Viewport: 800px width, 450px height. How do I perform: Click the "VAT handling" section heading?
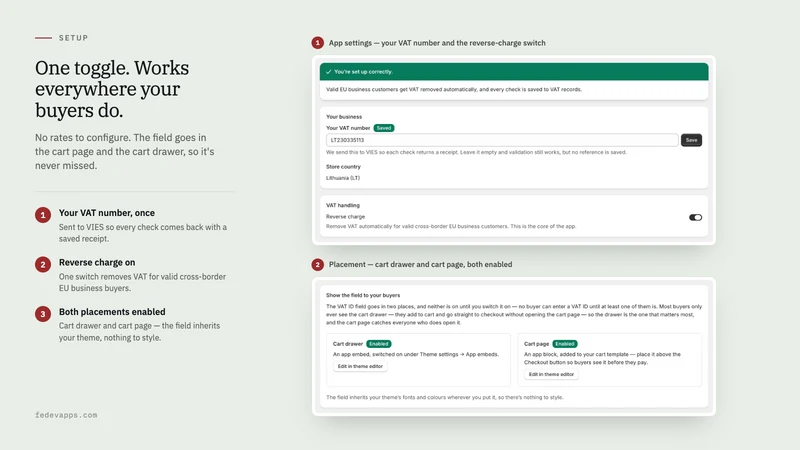(343, 205)
